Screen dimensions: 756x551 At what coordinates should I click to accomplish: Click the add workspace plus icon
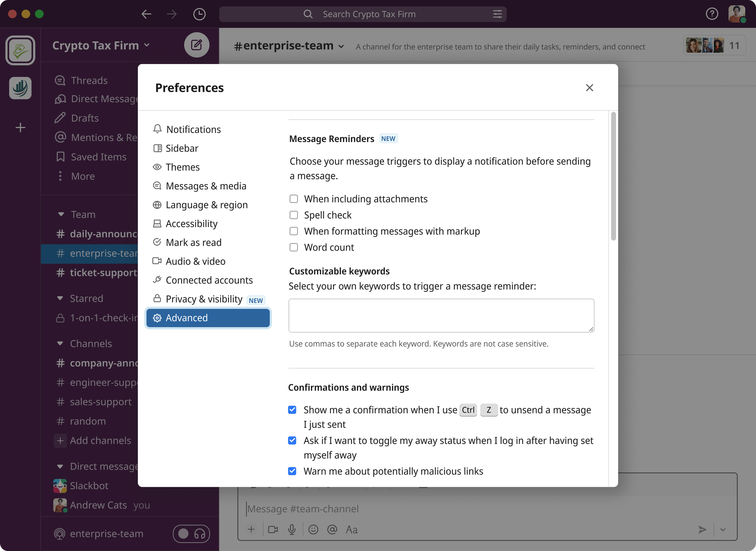(x=20, y=128)
